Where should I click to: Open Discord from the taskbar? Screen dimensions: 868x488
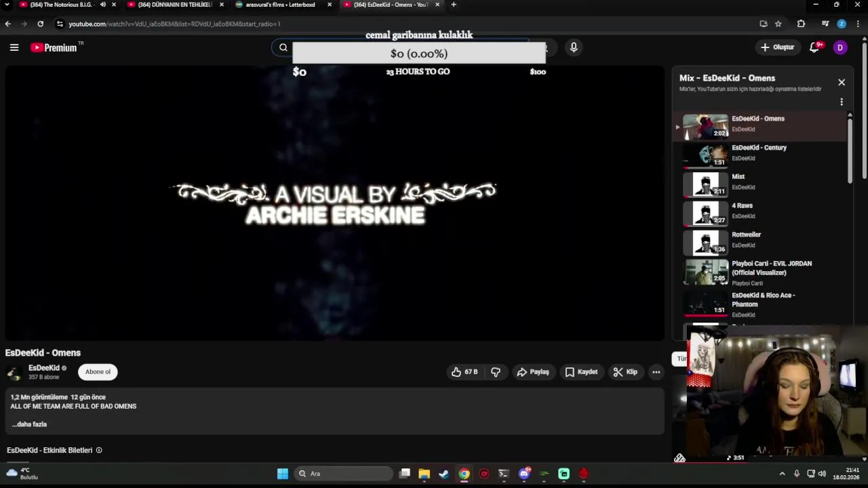tap(524, 474)
